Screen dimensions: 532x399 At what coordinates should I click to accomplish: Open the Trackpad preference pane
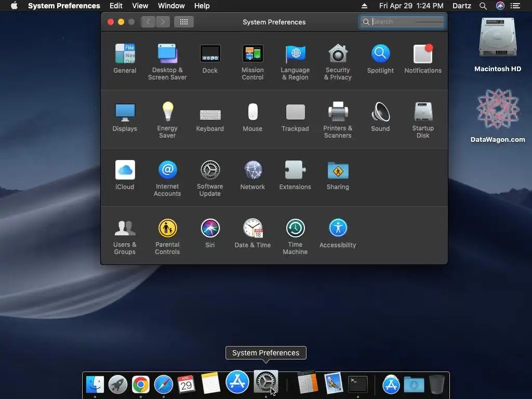295,117
